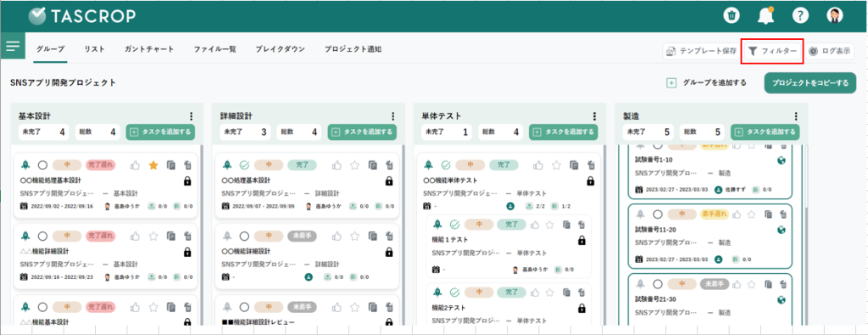The width and height of the screenshot is (868, 335).
Task: Open 詳細設計 group three-dot menu
Action: (x=393, y=116)
